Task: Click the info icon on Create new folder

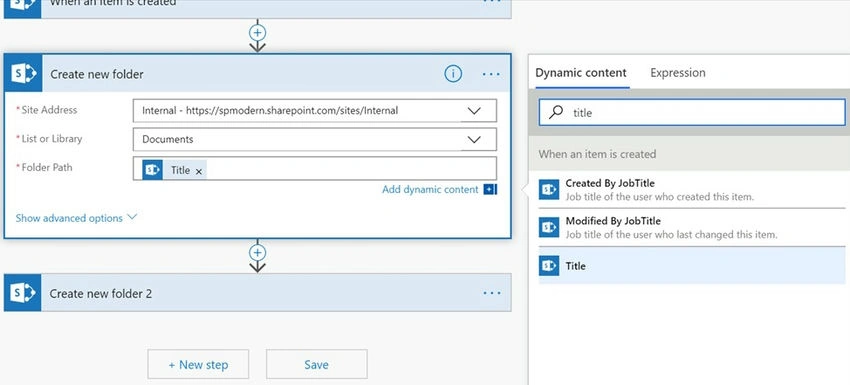Action: 453,73
